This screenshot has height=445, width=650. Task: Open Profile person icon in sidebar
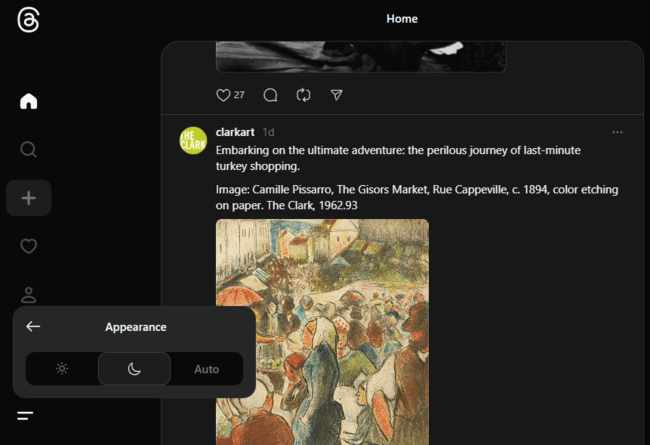point(29,294)
